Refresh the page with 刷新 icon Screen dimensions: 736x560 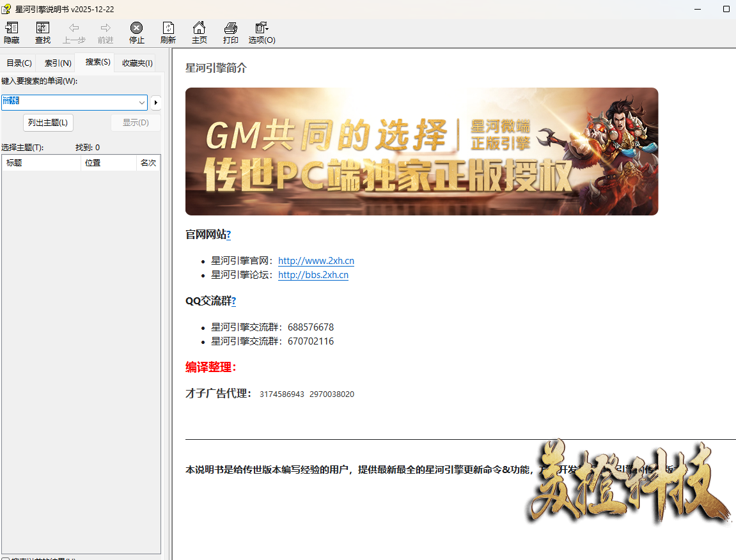coord(168,29)
